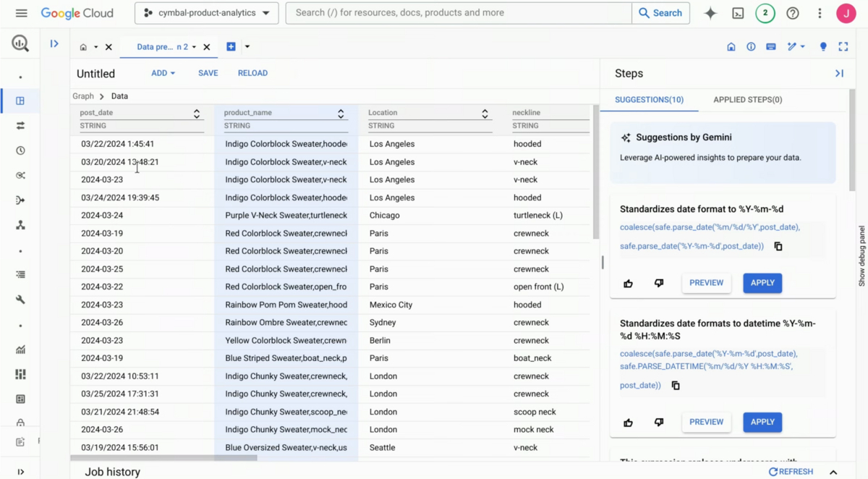Click the vertical scrollbar of data table
The height and width of the screenshot is (479, 868).
[x=596, y=174]
